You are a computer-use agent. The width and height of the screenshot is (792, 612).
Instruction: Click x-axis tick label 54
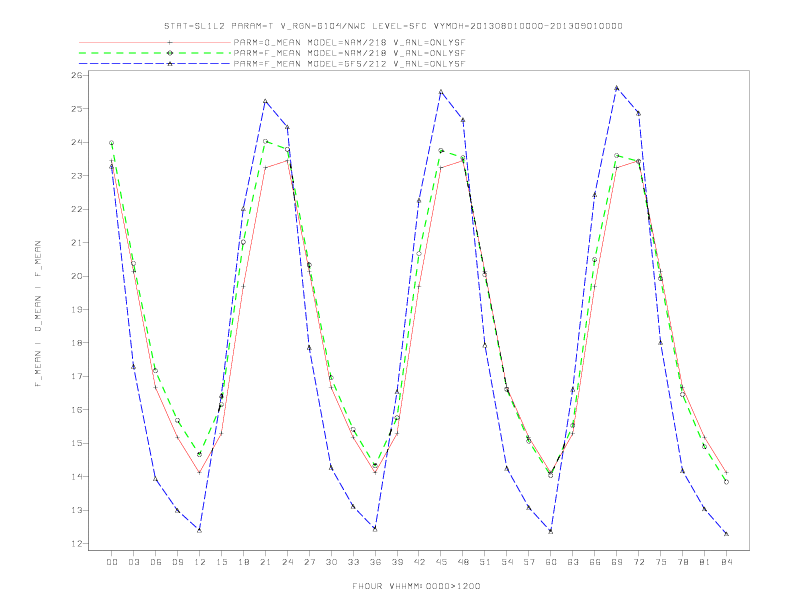pos(507,562)
